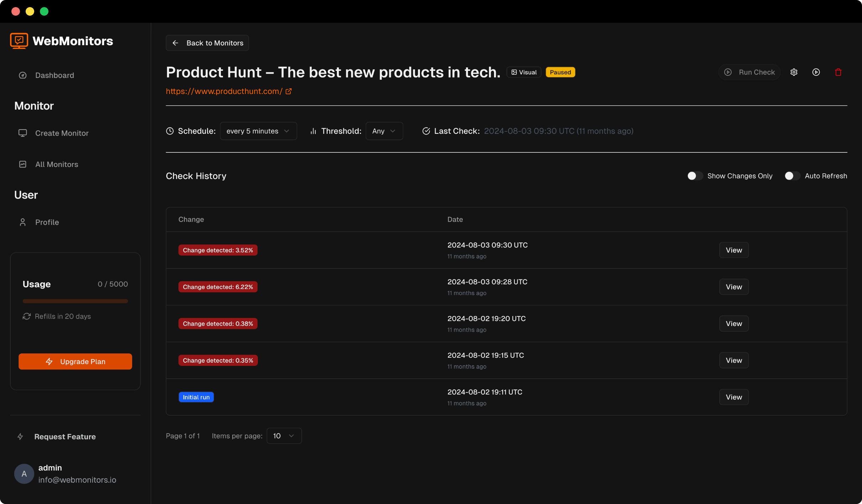The image size is (862, 504).
Task: Open the Items per page dropdown
Action: coord(284,436)
